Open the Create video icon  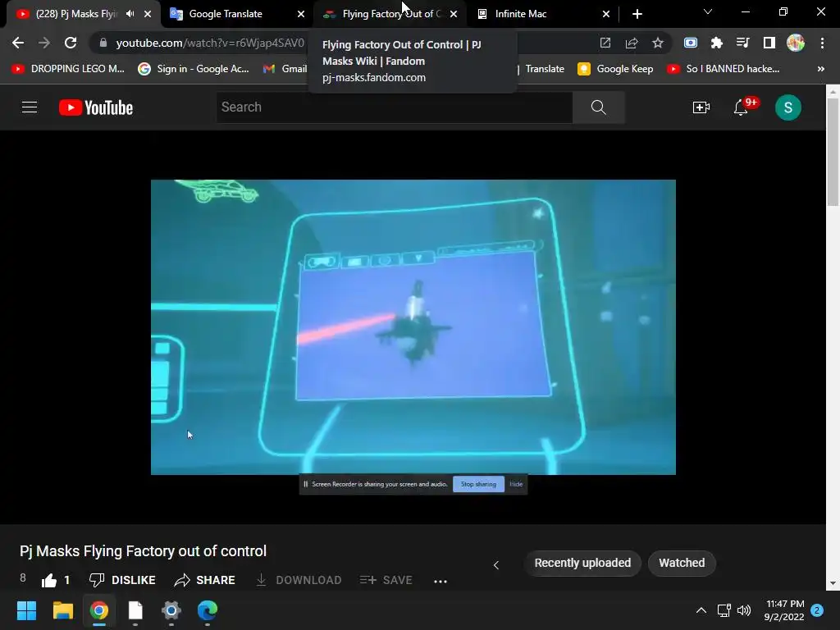tap(701, 107)
